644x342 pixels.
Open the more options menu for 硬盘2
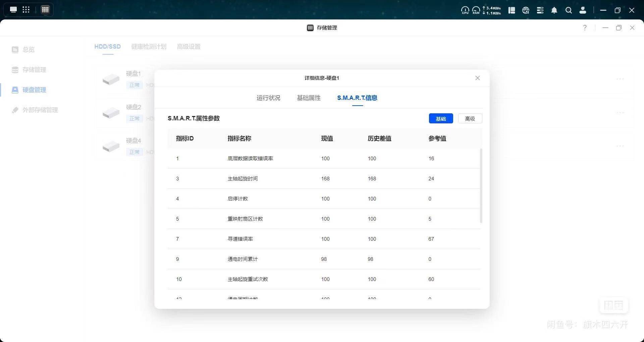click(620, 113)
